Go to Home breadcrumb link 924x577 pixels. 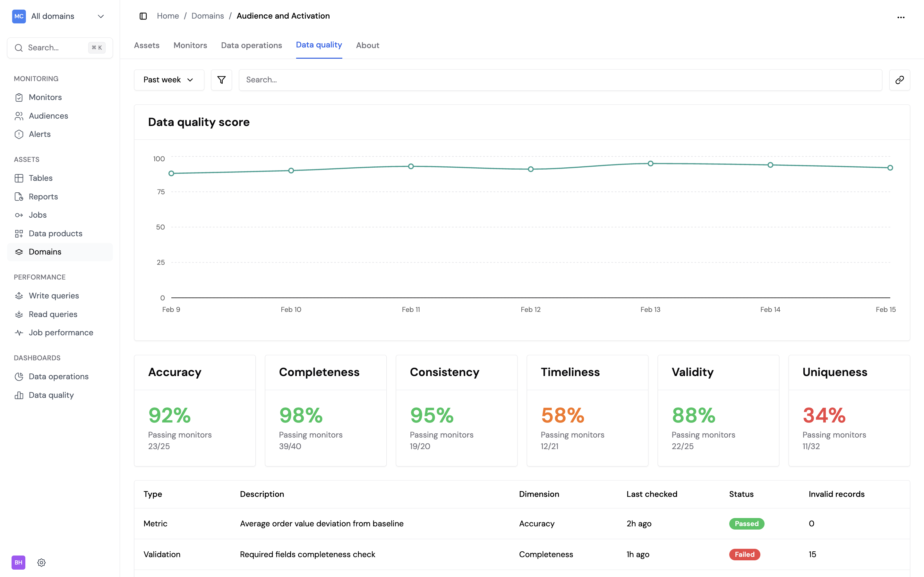point(167,16)
